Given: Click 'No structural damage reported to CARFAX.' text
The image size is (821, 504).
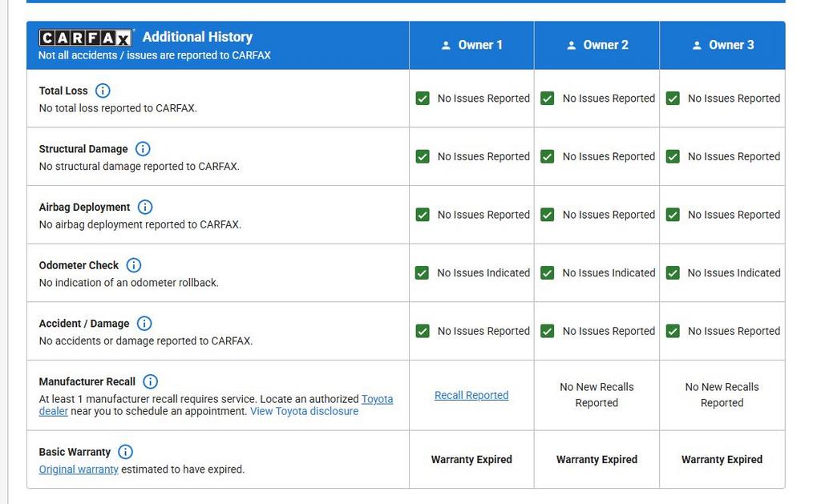Looking at the screenshot, I should click(x=140, y=167).
